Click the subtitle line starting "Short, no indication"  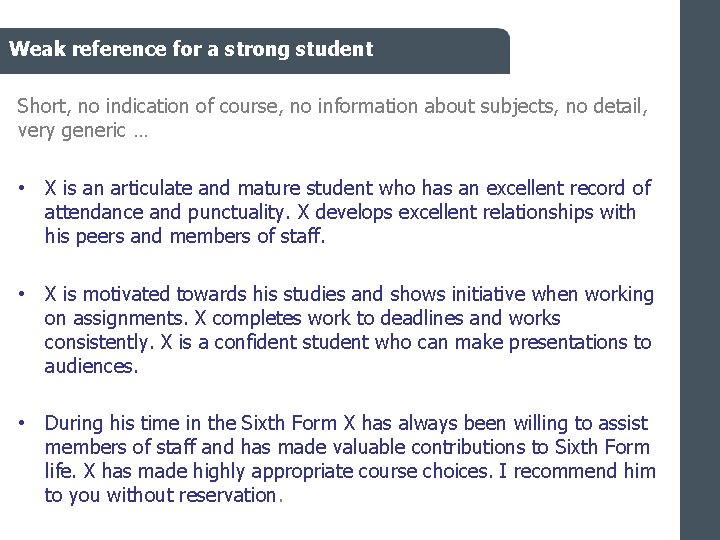point(332,107)
